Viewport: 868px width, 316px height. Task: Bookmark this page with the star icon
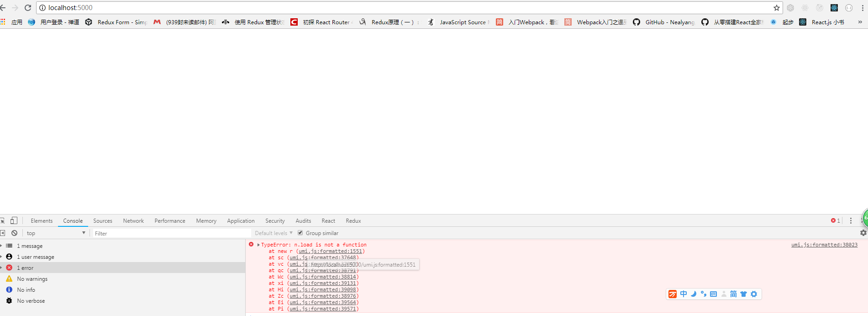(777, 8)
